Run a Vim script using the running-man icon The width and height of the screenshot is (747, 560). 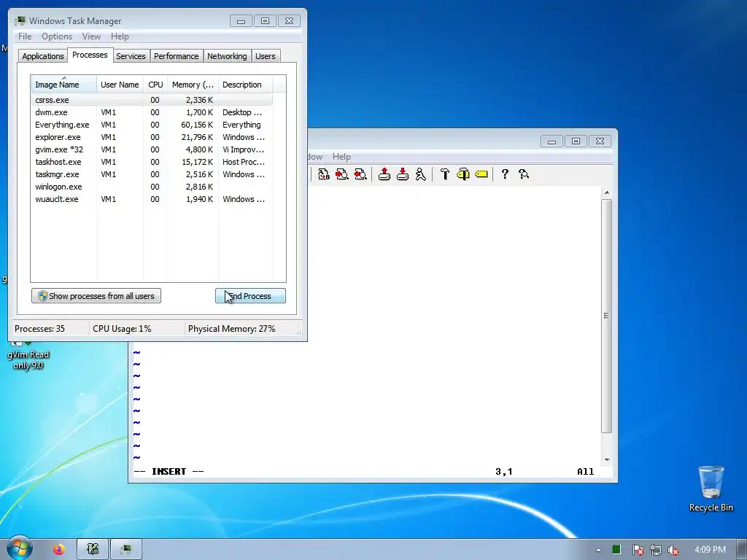pyautogui.click(x=421, y=174)
